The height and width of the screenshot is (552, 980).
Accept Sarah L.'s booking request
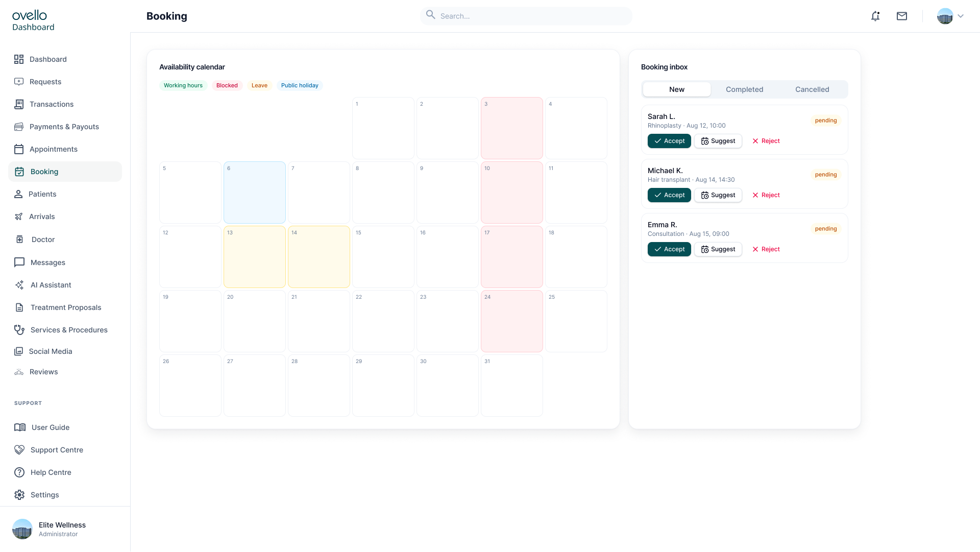point(669,141)
